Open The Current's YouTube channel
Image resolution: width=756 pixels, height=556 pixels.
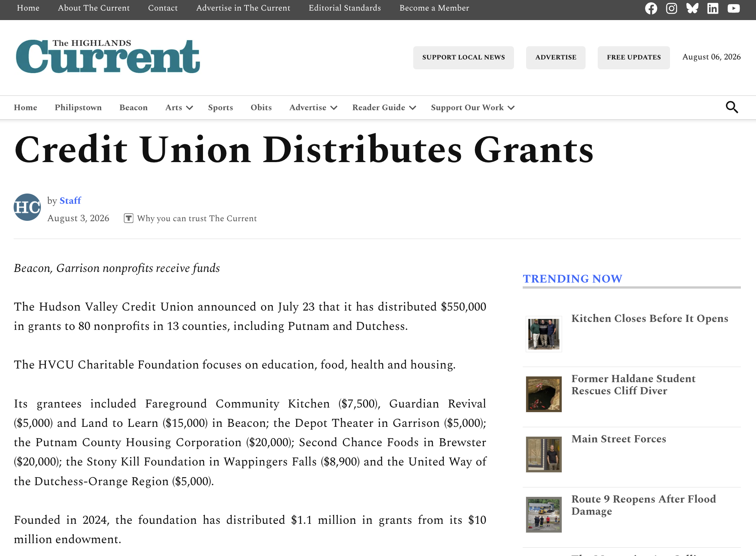tap(734, 8)
